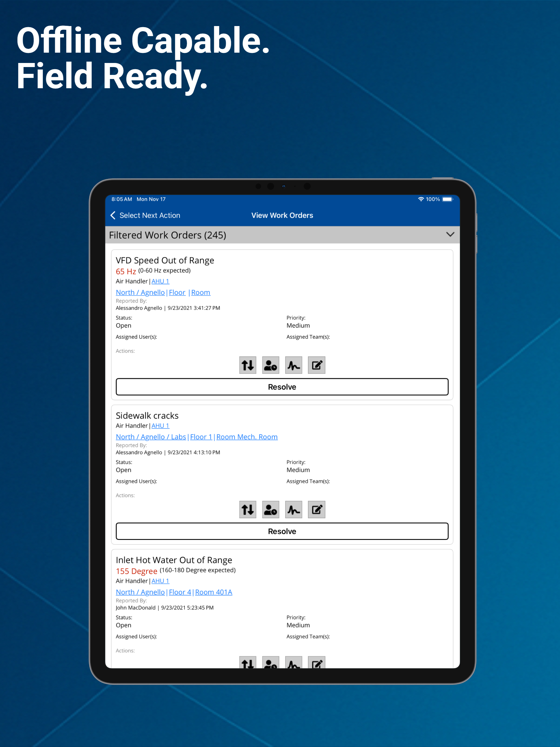Open AHU 1 link in Sidewalk cracks order
This screenshot has width=560, height=747.
coord(160,426)
